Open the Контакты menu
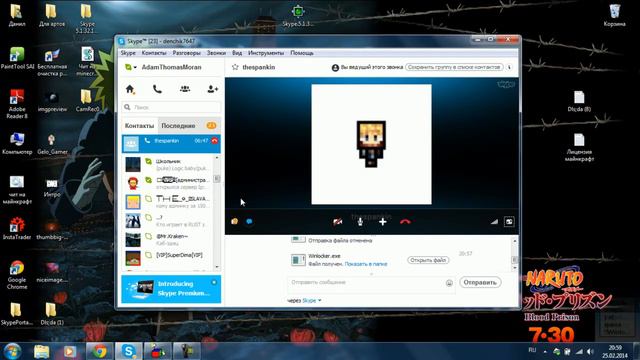Screen dimensions: 640x360 click(x=154, y=53)
